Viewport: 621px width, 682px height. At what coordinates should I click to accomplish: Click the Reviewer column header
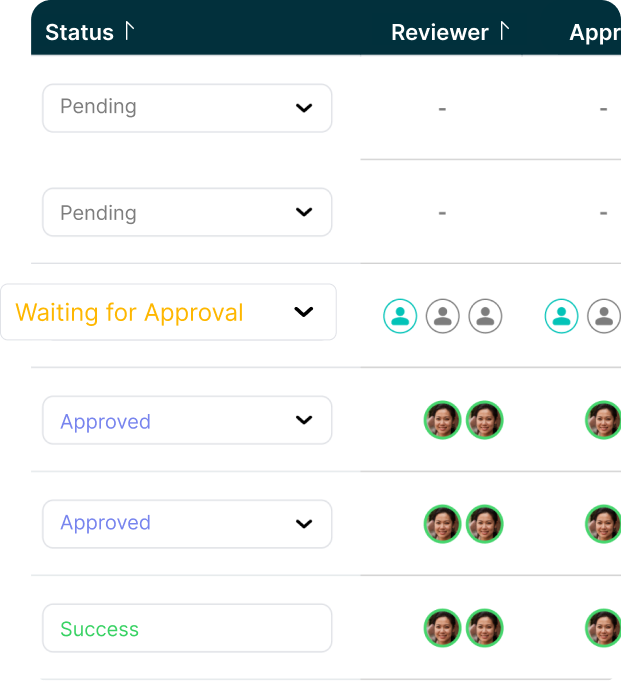[x=440, y=32]
